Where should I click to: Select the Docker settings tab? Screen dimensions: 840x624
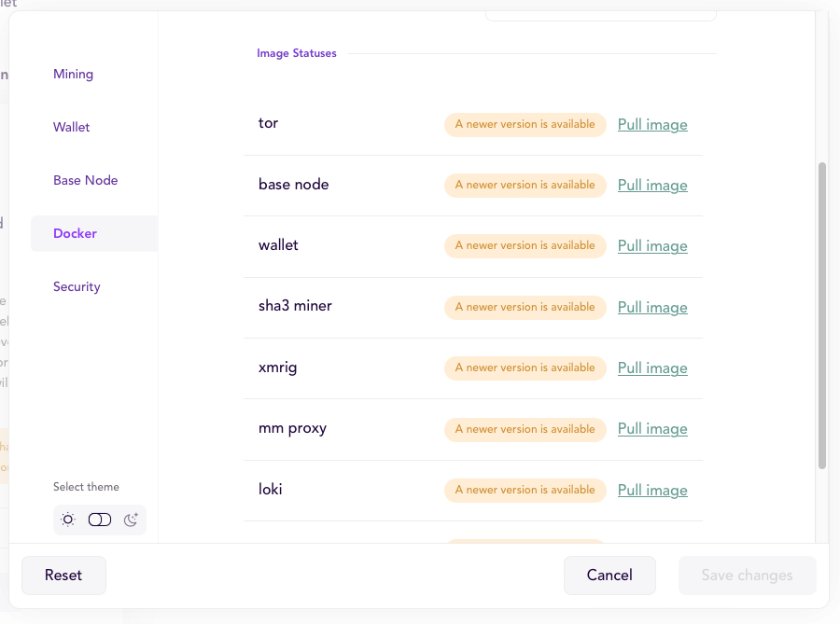coord(75,233)
